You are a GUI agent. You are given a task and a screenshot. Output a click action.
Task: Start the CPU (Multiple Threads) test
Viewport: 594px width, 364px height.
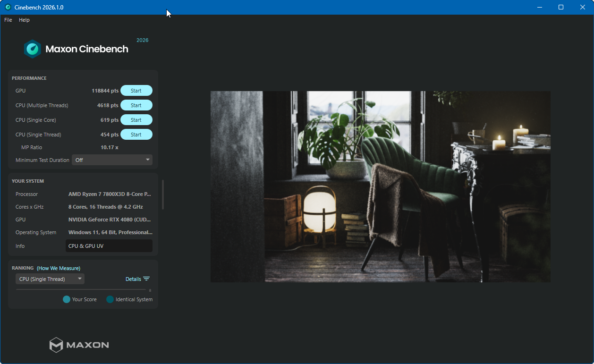pos(136,105)
